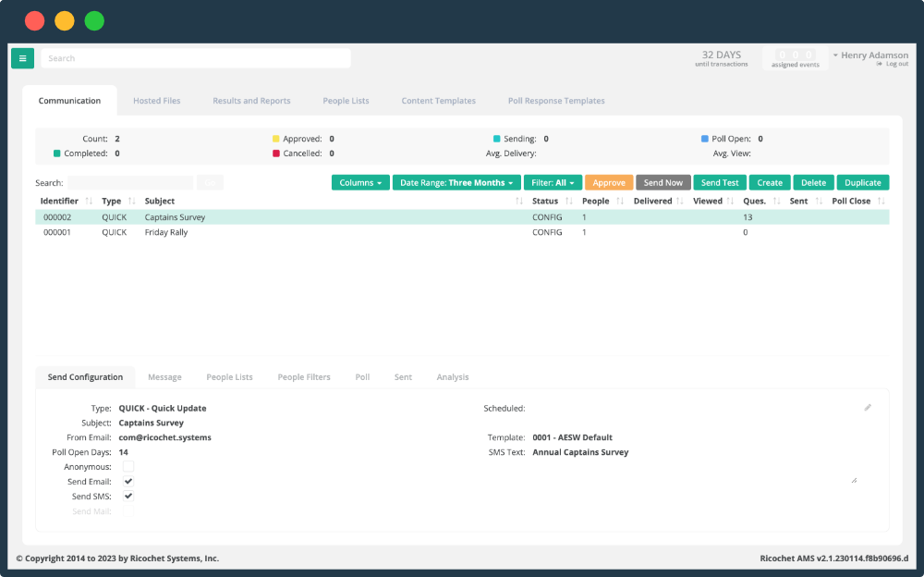Image resolution: width=924 pixels, height=577 pixels.
Task: Sort by Subject column arrows
Action: (x=519, y=202)
